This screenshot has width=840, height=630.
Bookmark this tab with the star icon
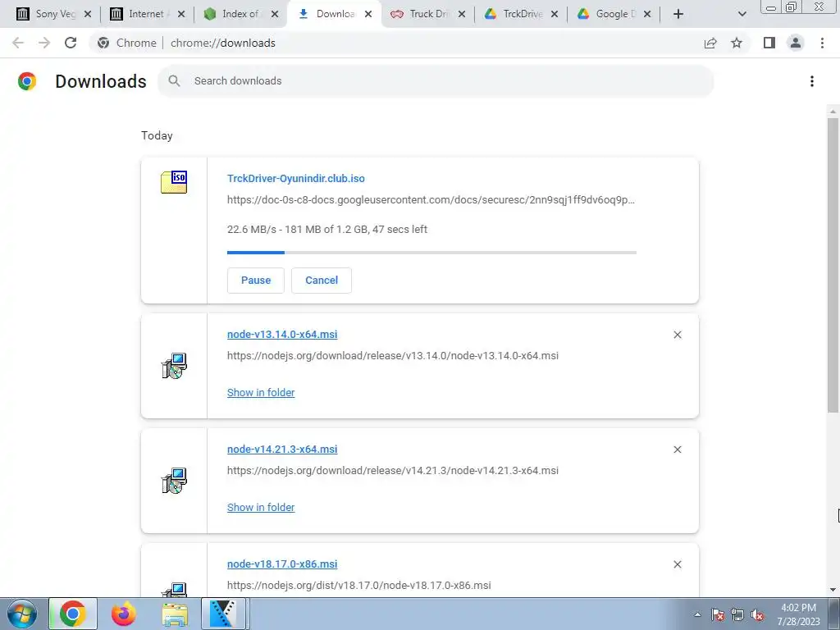tap(737, 43)
